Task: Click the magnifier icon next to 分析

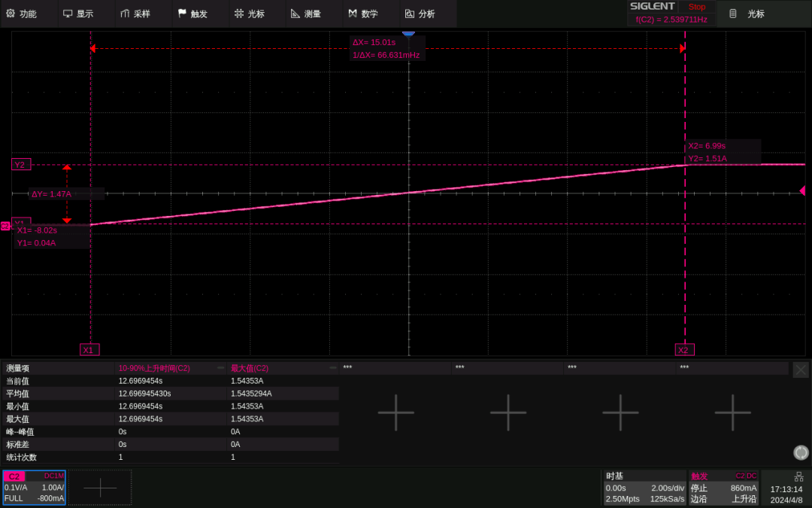Action: 410,14
